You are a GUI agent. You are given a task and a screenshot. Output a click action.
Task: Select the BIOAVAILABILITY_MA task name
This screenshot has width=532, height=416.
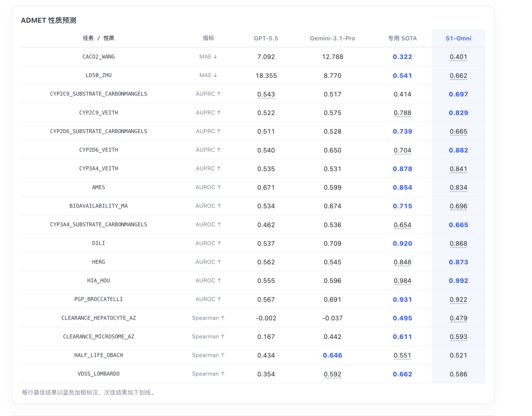point(99,206)
